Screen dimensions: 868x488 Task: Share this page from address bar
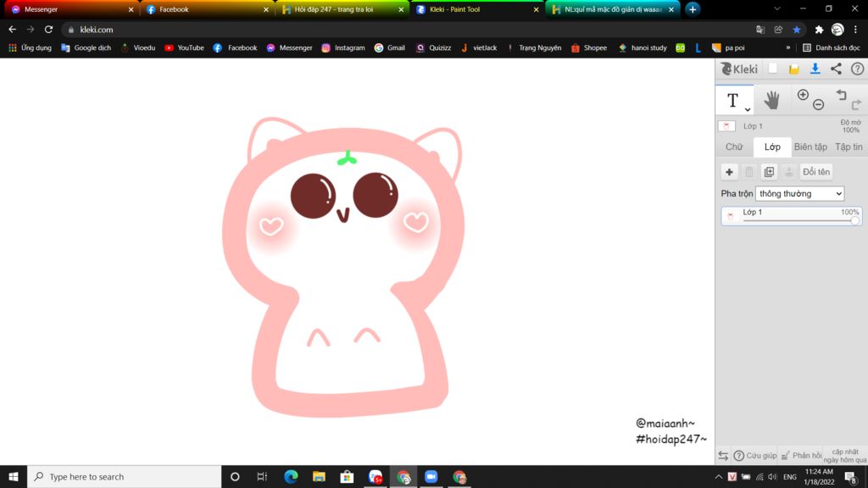click(x=778, y=30)
